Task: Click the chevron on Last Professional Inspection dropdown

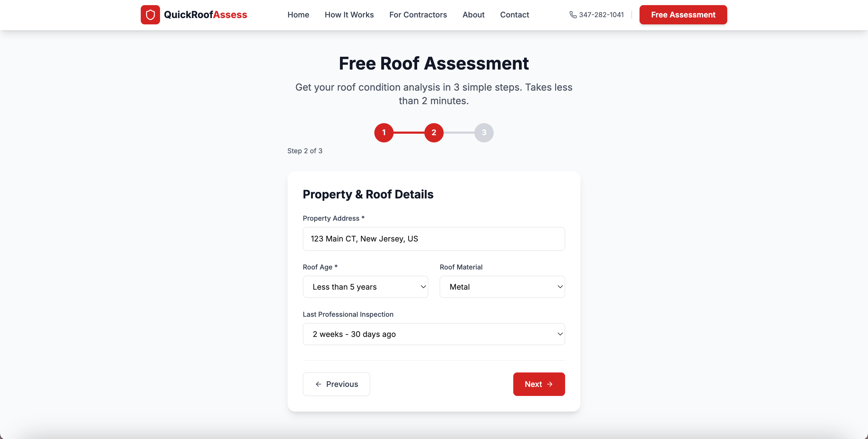Action: tap(560, 334)
